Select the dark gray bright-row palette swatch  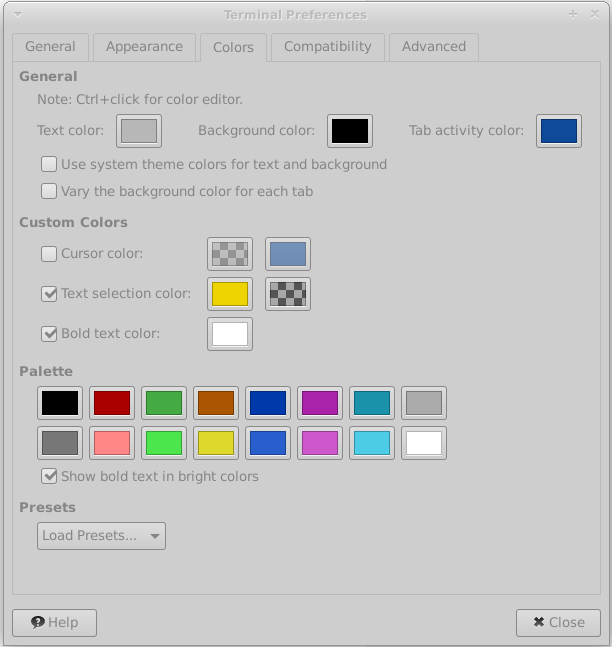pyautogui.click(x=60, y=443)
